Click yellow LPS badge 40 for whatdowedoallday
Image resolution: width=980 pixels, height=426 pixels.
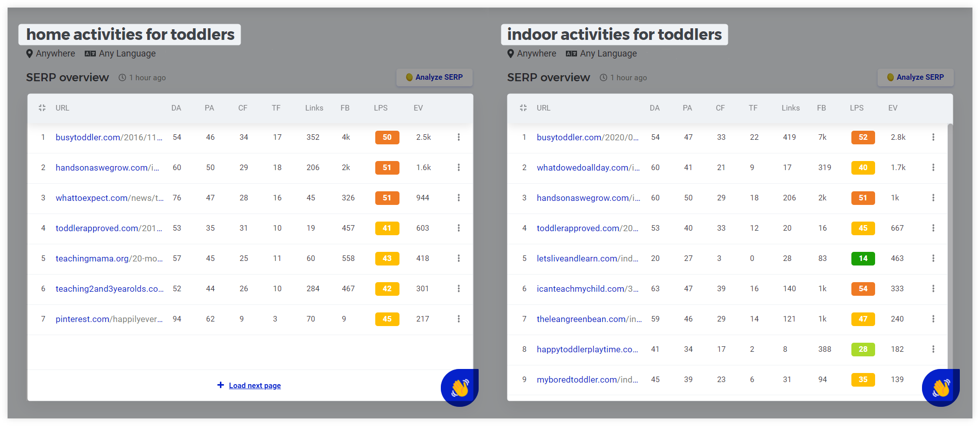[x=863, y=168]
